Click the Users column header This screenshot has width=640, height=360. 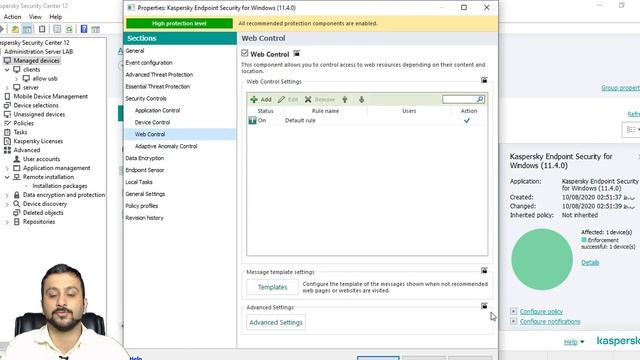click(409, 111)
